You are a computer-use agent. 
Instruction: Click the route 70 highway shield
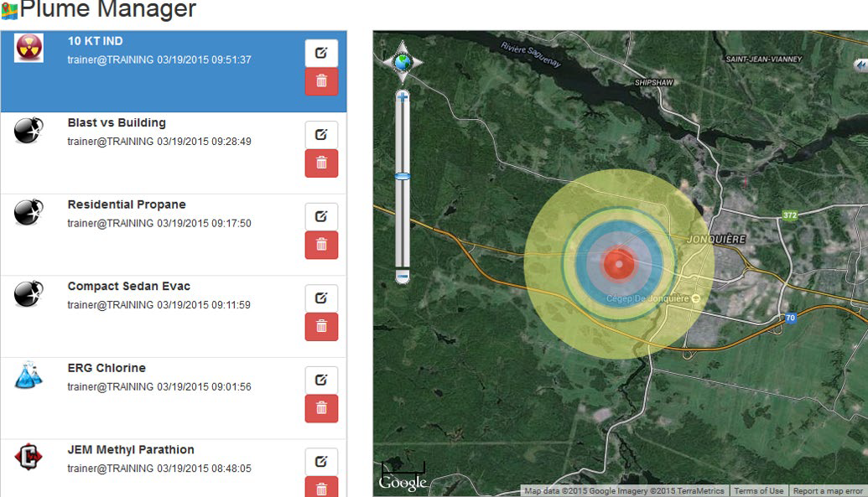(x=791, y=318)
